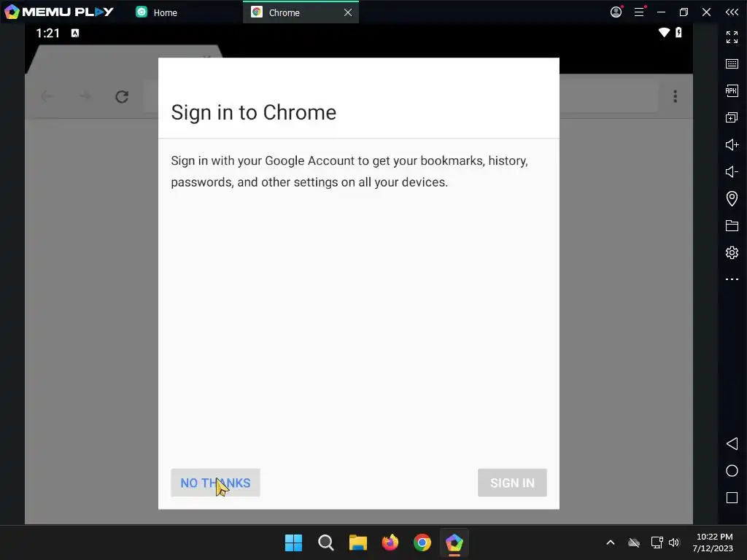Show more sidebar tools ellipsis

point(732,279)
